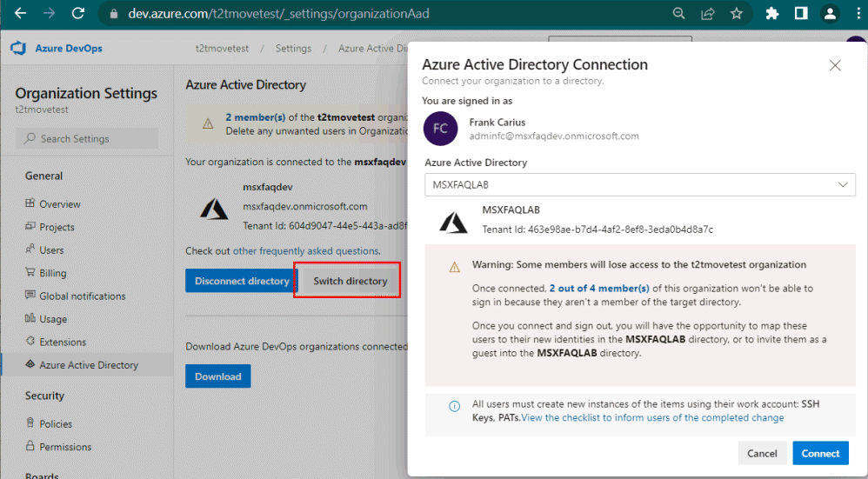The height and width of the screenshot is (479, 868).
Task: Open the zoom magnifier icon in address bar
Action: coord(678,14)
